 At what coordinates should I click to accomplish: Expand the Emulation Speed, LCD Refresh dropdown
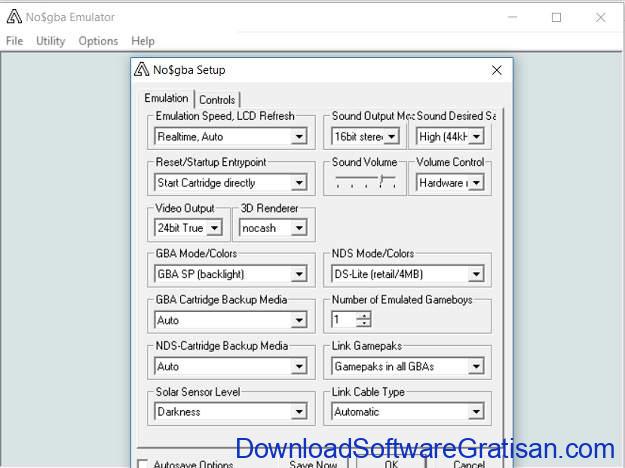299,137
